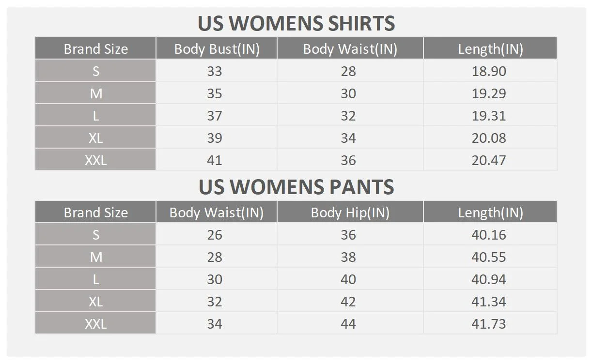Select the shirts size XXL row label
593x364 pixels.
[96, 160]
